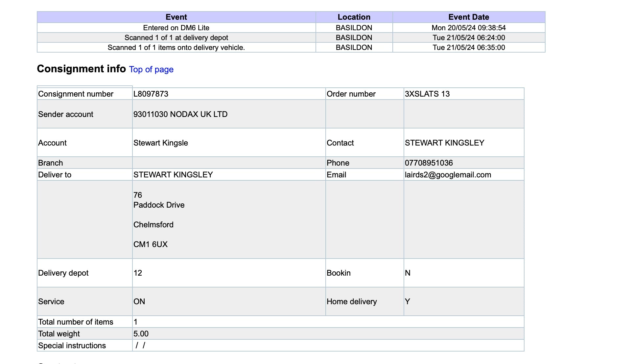
Task: Select date 'Mon 20/05/24 09:38:54'
Action: coord(469,28)
